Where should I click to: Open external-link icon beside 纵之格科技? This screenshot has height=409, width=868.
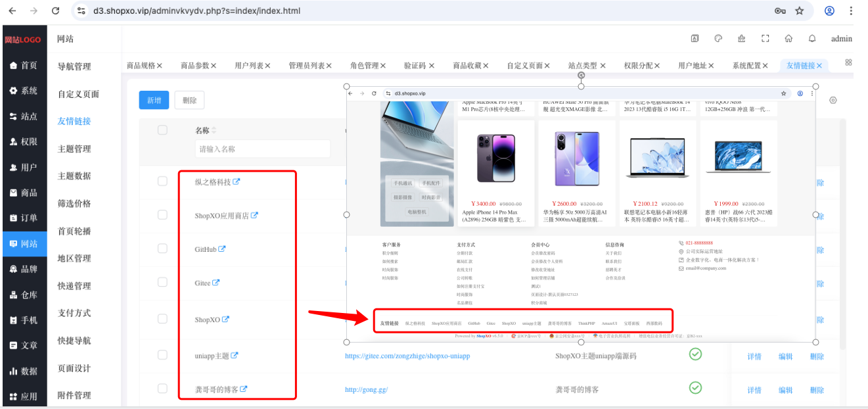[237, 181]
